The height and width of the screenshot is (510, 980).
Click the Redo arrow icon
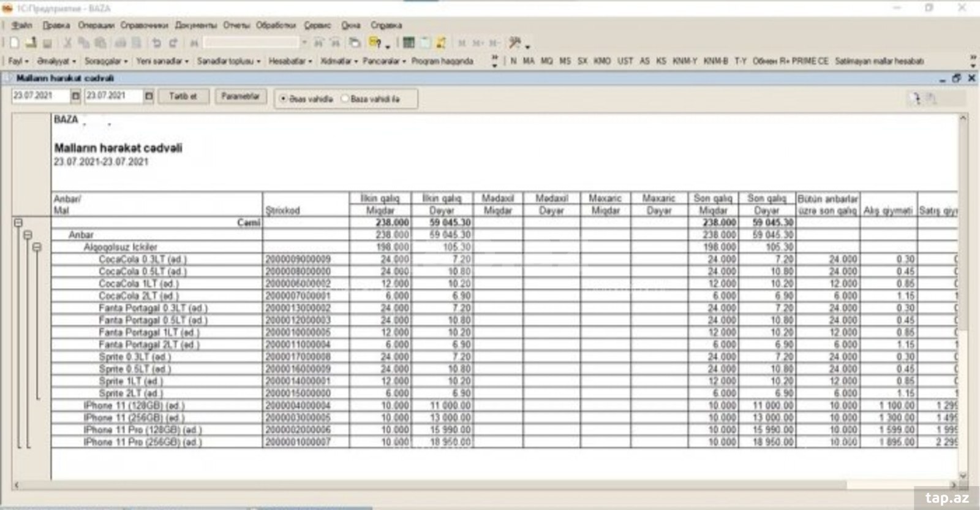pos(173,43)
